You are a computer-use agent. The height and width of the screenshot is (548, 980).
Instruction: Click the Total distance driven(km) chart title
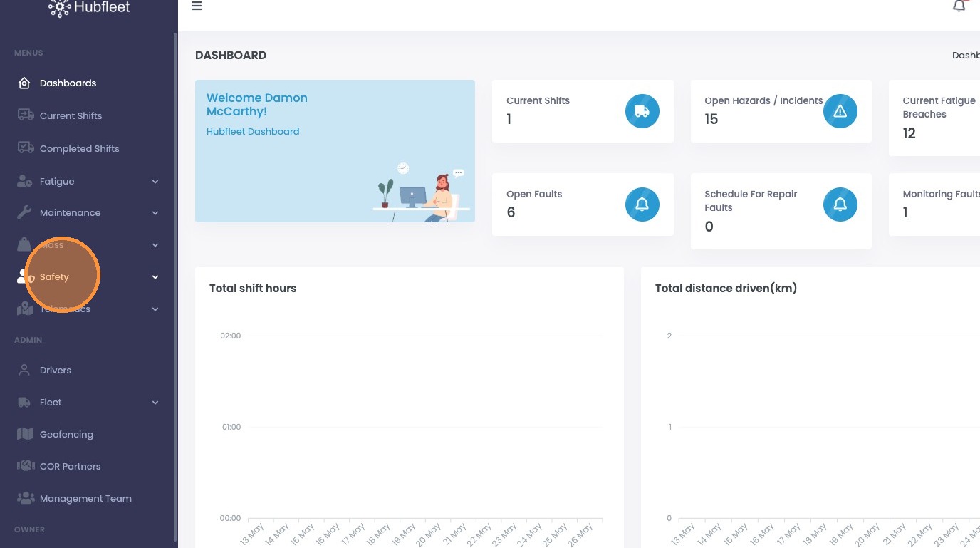click(726, 289)
